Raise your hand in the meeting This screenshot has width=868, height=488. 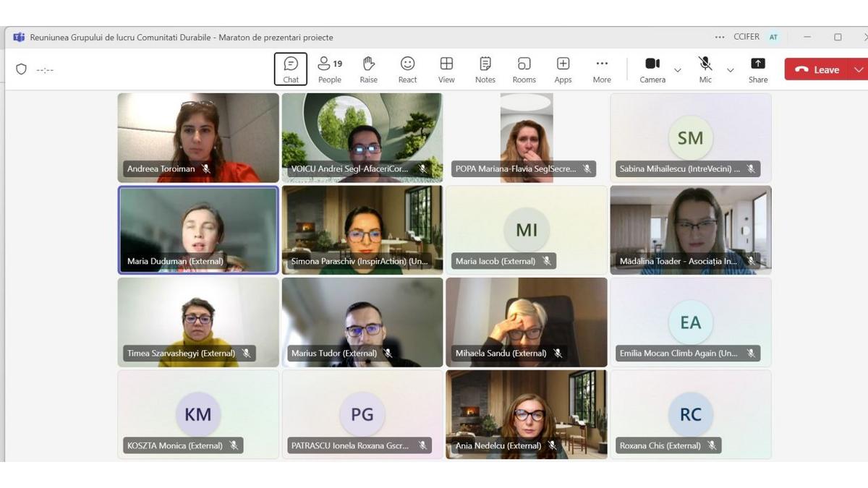[369, 69]
